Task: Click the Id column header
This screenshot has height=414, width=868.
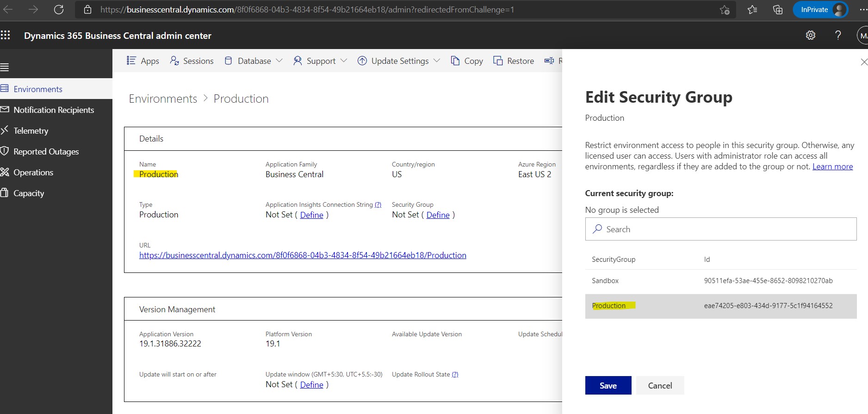Action: [707, 260]
